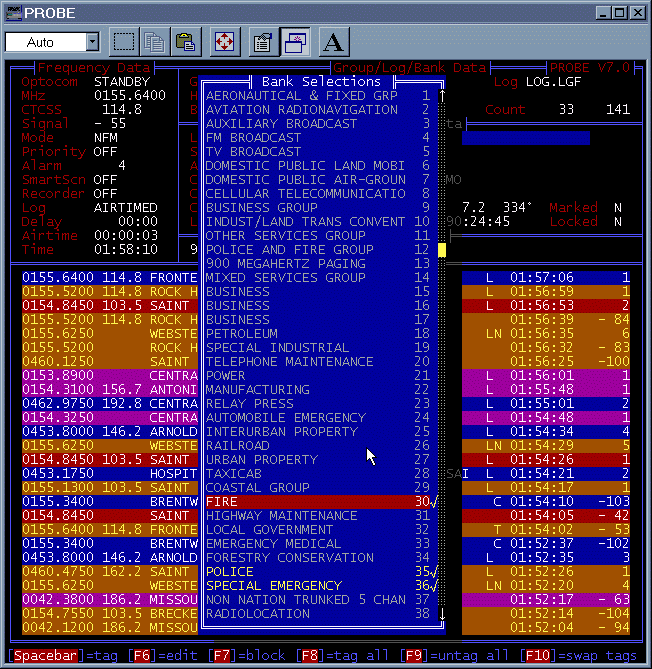Select 900 MEGAHERTZ PAGING bank 13

318,264
